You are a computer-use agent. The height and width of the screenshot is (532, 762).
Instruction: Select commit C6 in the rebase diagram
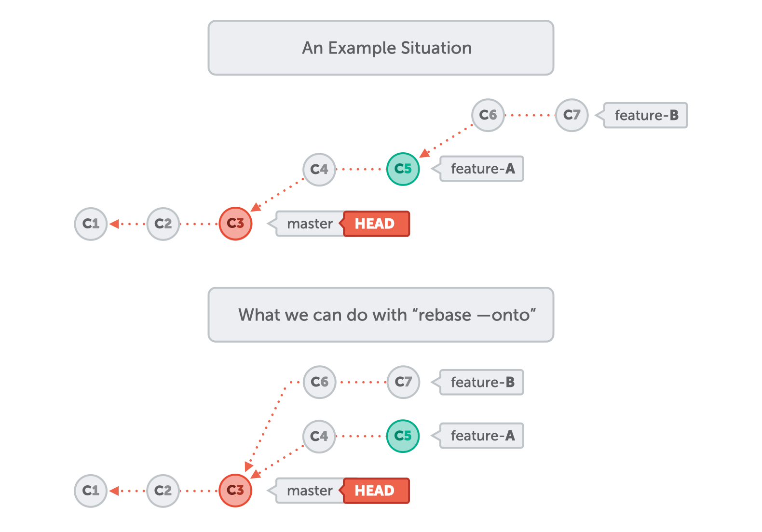[319, 382]
